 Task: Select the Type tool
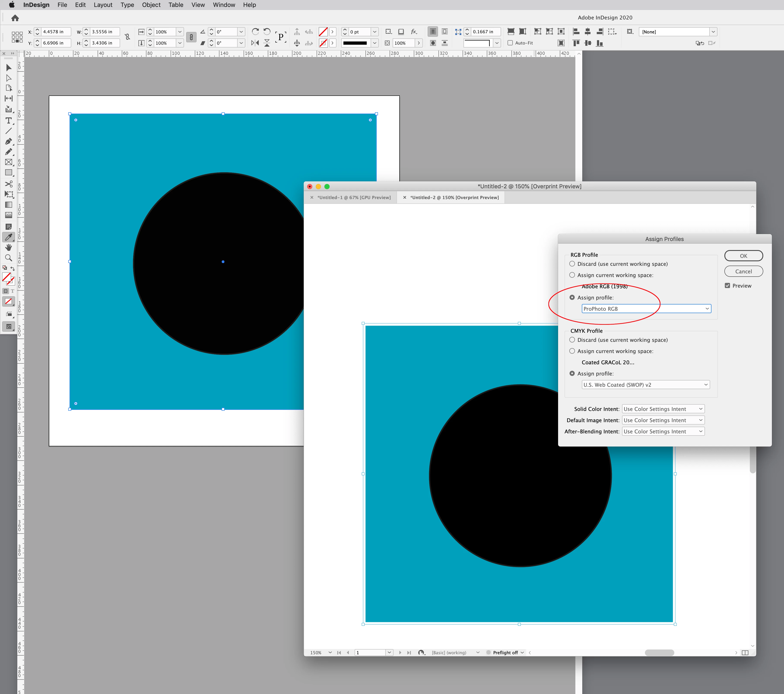(8, 121)
